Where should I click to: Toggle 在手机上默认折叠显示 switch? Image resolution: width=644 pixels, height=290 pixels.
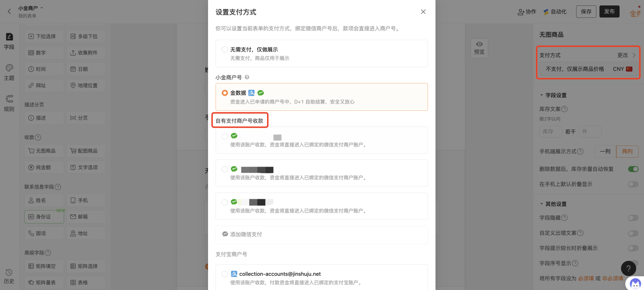(633, 184)
